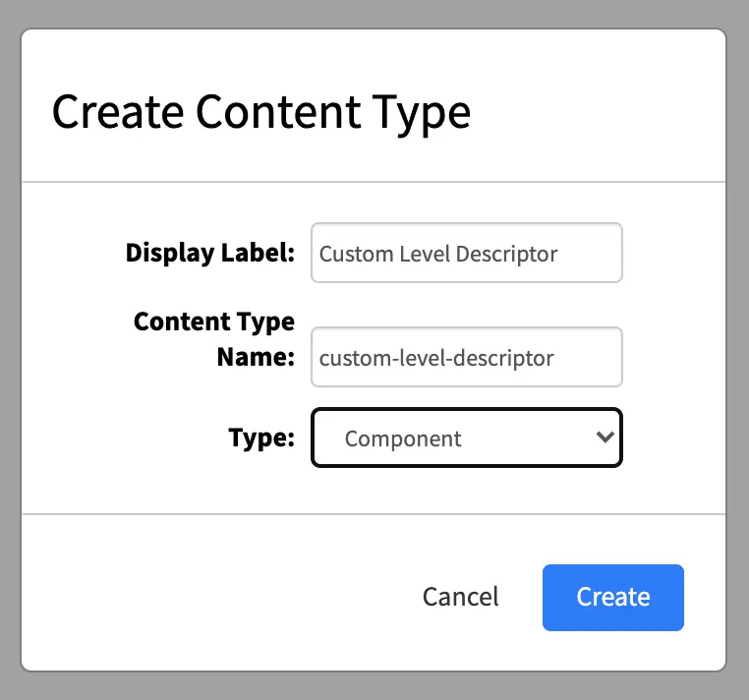
Task: Click the Display Label input field
Action: tap(467, 253)
